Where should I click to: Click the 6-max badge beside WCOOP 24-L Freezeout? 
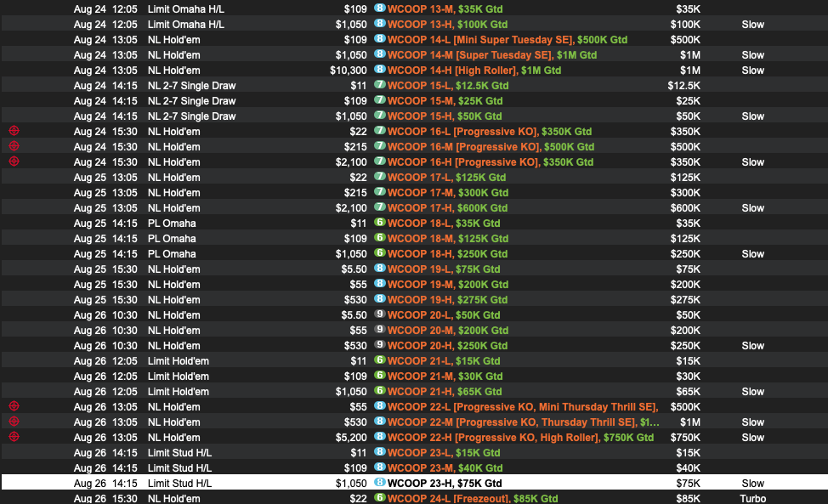coord(380,498)
